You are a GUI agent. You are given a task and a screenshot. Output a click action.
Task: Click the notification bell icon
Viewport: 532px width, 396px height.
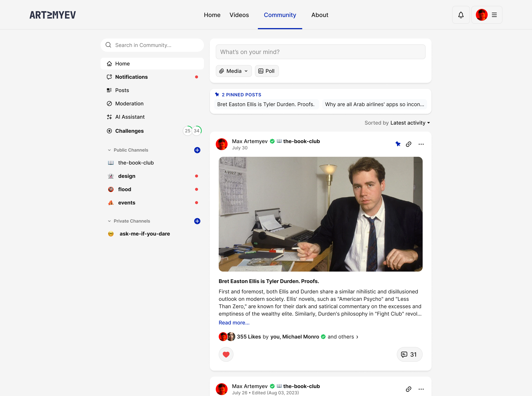461,15
